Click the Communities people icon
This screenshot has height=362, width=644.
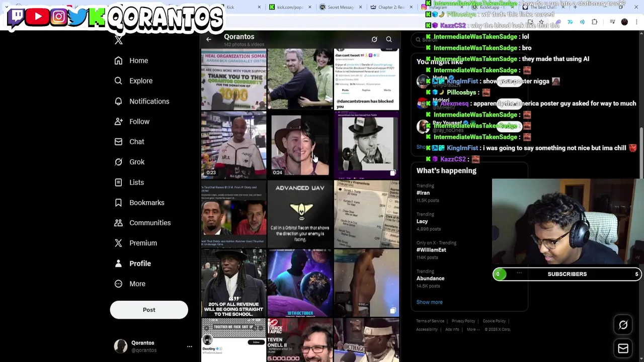click(x=118, y=223)
